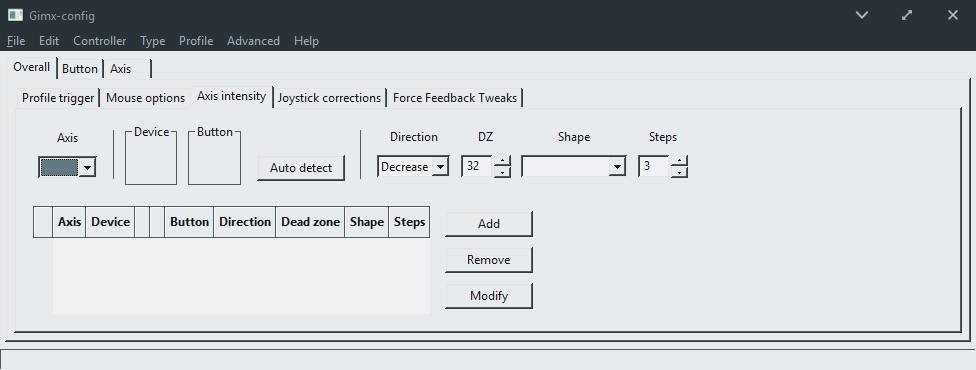
Task: Open the Advanced menu
Action: click(x=253, y=41)
